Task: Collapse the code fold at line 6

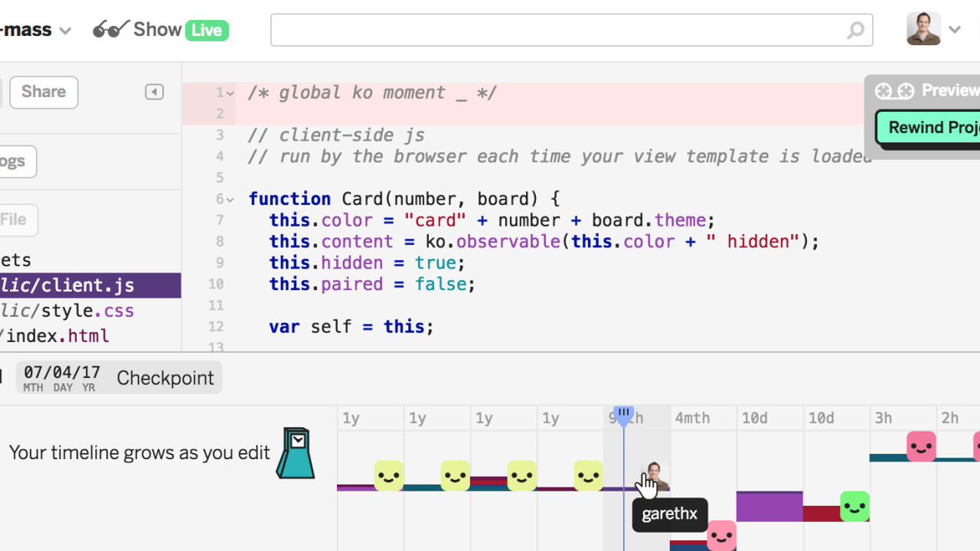Action: tap(230, 200)
